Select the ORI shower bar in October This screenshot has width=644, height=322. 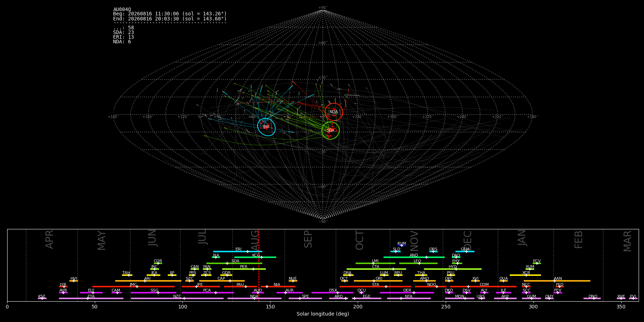(378, 281)
